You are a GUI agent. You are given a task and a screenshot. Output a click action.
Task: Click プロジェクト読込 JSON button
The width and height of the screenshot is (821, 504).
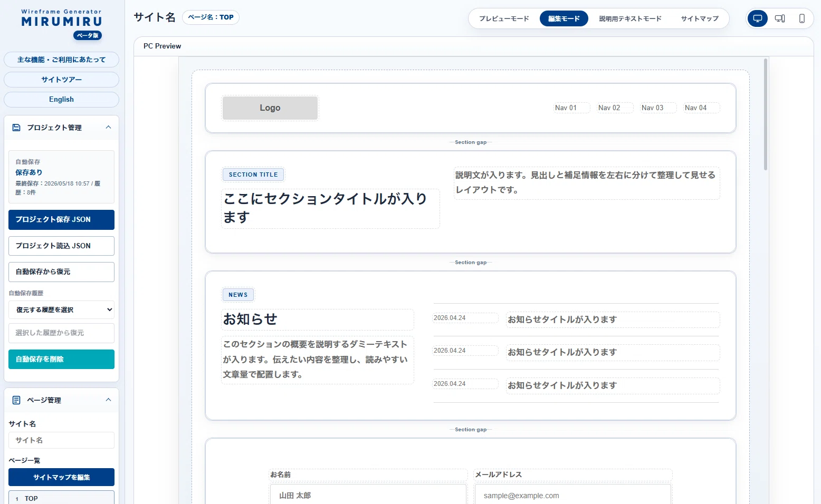pyautogui.click(x=61, y=246)
